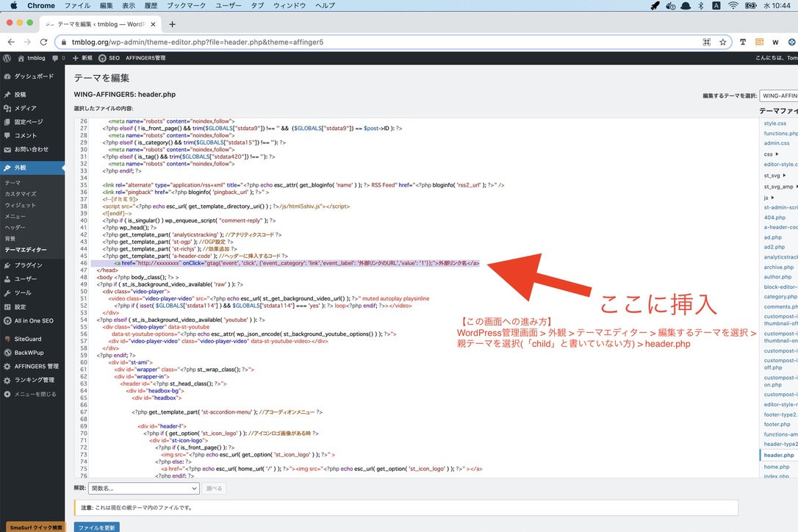
Task: Open the ブックマーク menu
Action: [x=186, y=6]
